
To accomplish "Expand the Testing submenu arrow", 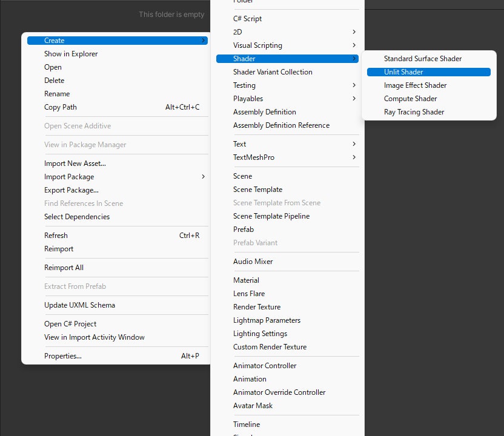I will tap(354, 85).
